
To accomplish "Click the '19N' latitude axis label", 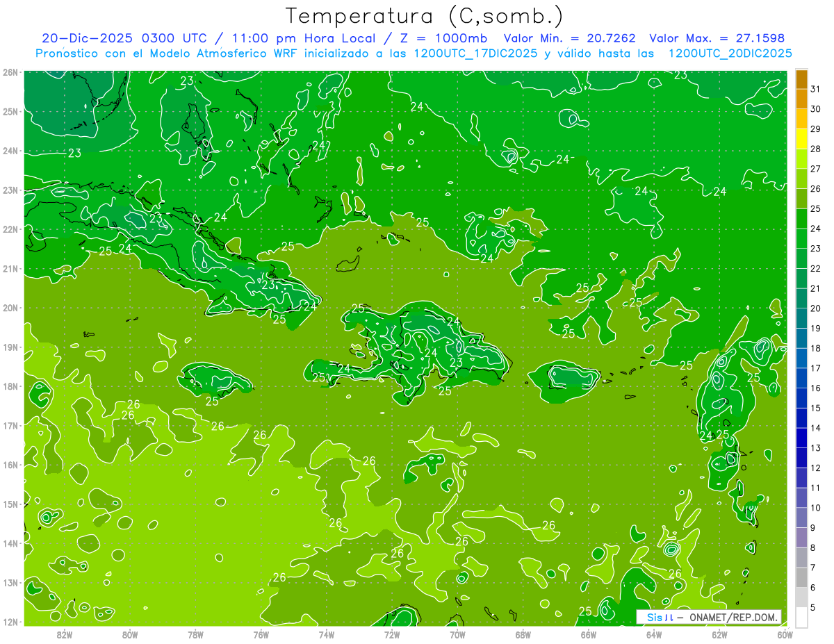I will pyautogui.click(x=10, y=347).
